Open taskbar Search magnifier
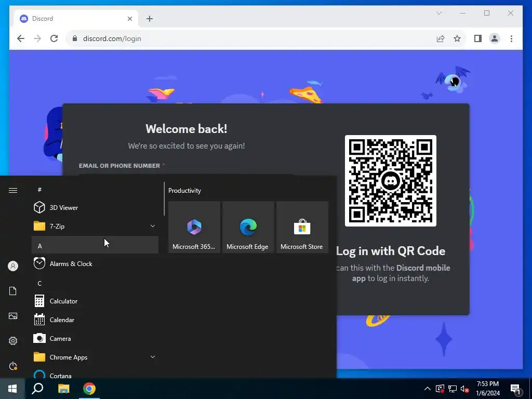This screenshot has height=399, width=532. tap(37, 389)
